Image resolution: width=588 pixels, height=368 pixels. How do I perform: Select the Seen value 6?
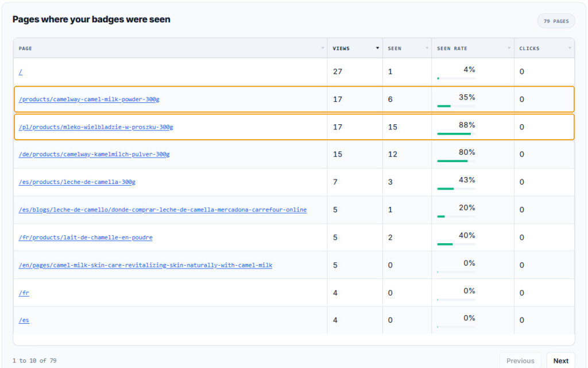(390, 99)
